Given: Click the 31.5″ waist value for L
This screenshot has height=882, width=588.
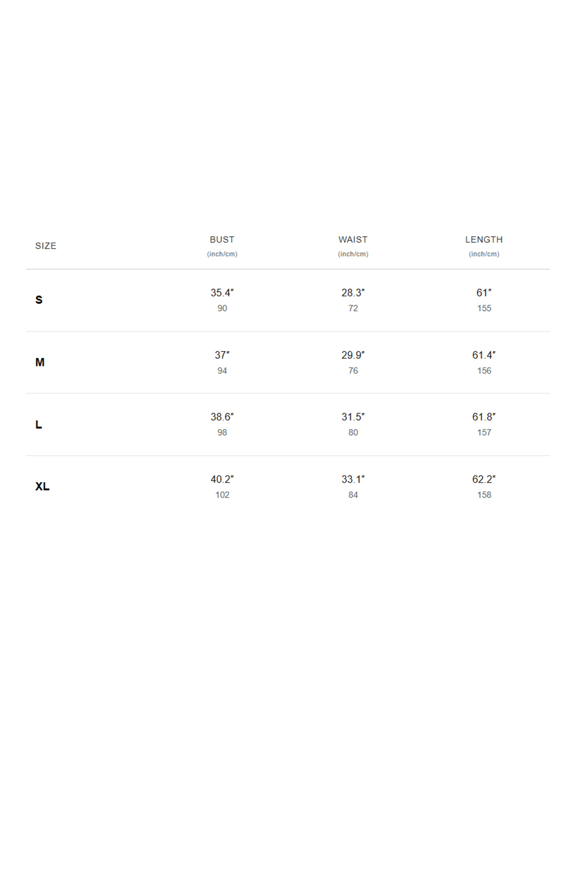Looking at the screenshot, I should [353, 417].
